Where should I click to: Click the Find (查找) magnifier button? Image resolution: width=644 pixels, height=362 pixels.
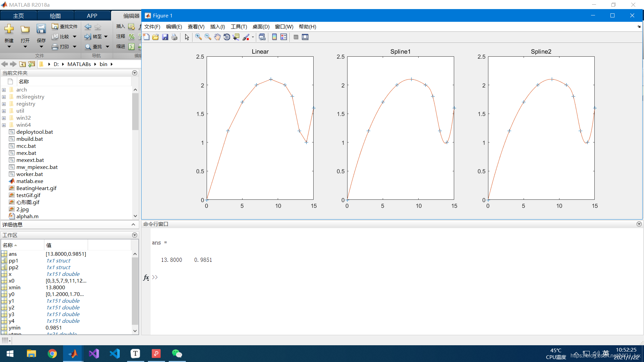93,47
